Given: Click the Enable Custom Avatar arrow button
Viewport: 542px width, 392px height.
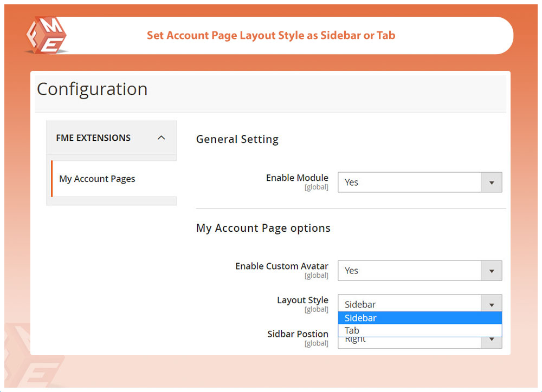Looking at the screenshot, I should pyautogui.click(x=492, y=271).
